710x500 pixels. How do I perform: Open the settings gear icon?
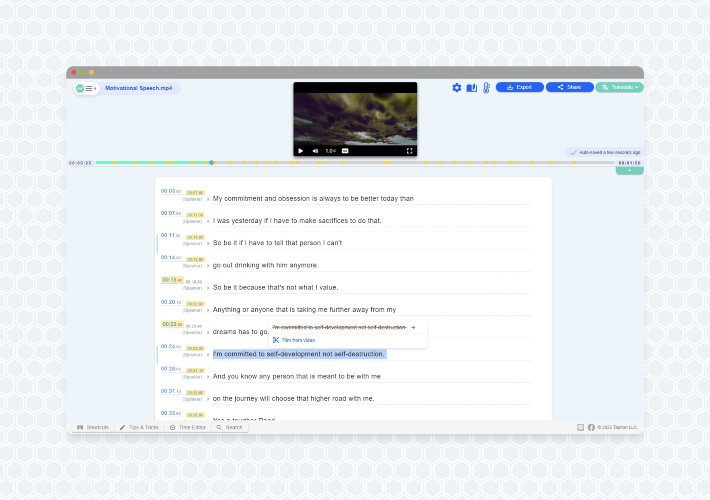click(456, 88)
